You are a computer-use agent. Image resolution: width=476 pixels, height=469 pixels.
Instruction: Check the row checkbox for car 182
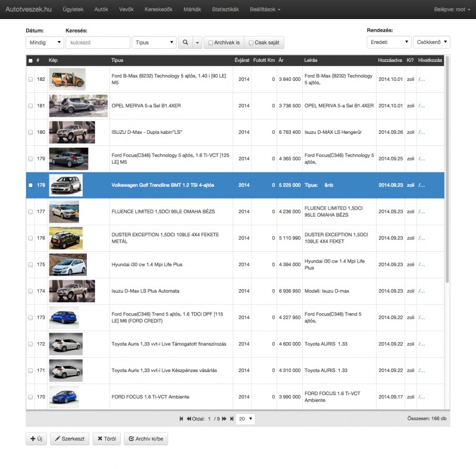30,79
